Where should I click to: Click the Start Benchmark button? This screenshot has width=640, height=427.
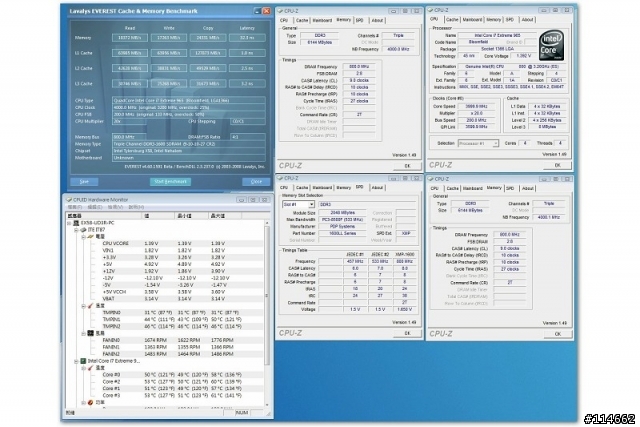(170, 182)
